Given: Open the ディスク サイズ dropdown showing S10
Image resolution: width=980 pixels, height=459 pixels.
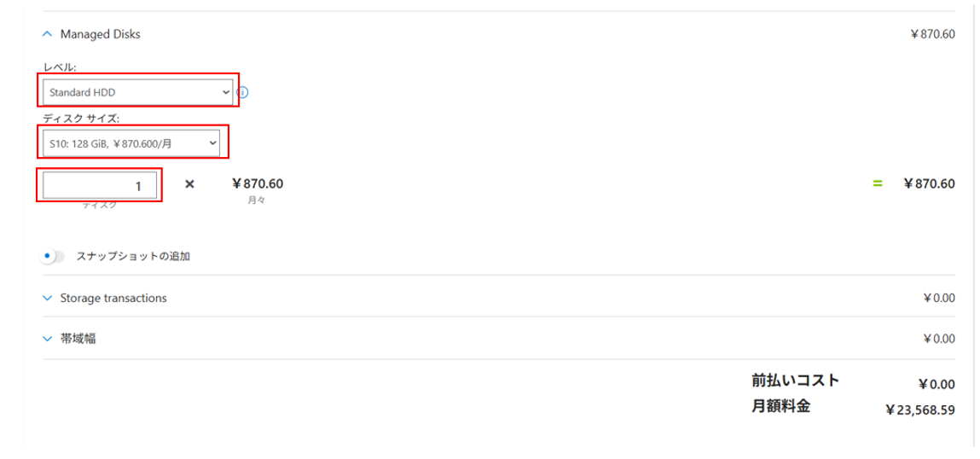Looking at the screenshot, I should click(133, 144).
